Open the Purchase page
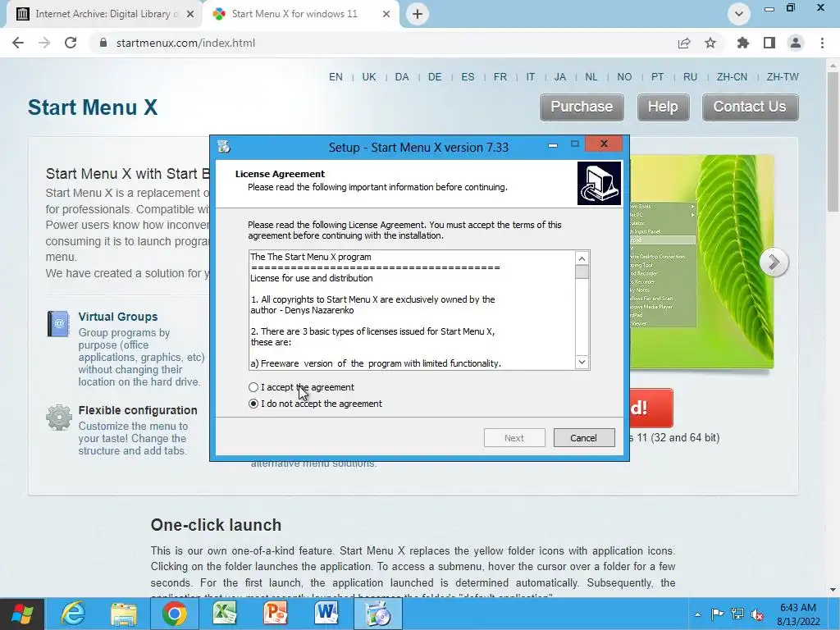The height and width of the screenshot is (630, 840). pyautogui.click(x=582, y=107)
